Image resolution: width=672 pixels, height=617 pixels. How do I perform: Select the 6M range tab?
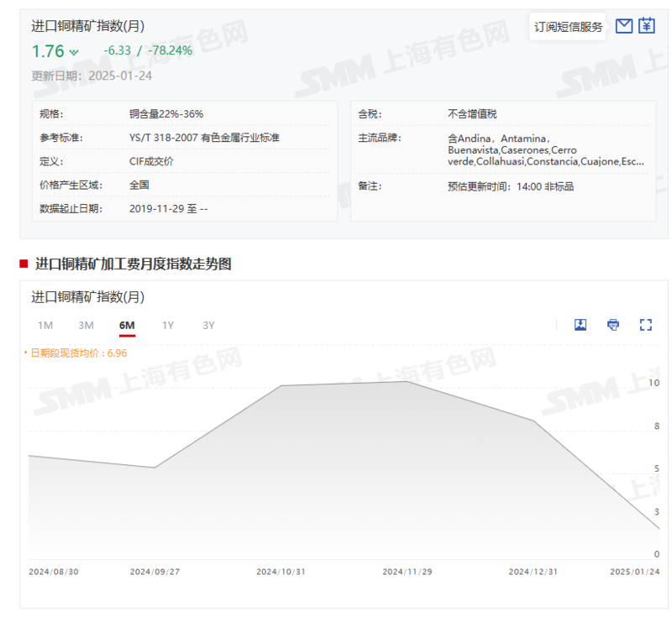127,326
